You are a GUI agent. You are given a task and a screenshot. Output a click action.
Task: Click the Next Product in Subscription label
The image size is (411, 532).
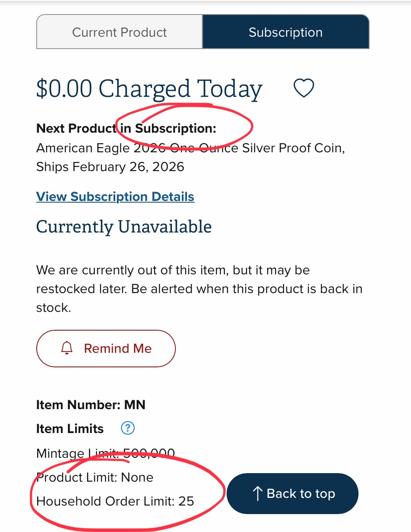126,128
